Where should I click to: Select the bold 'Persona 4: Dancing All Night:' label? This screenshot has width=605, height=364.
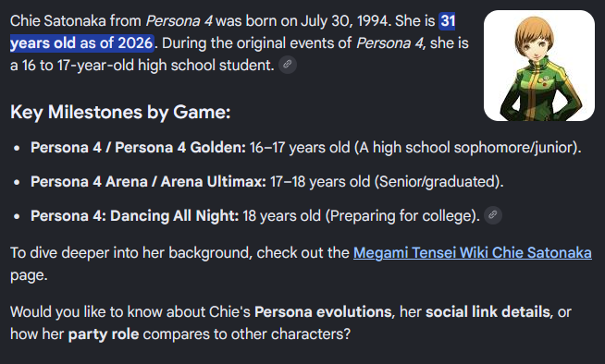tap(135, 215)
